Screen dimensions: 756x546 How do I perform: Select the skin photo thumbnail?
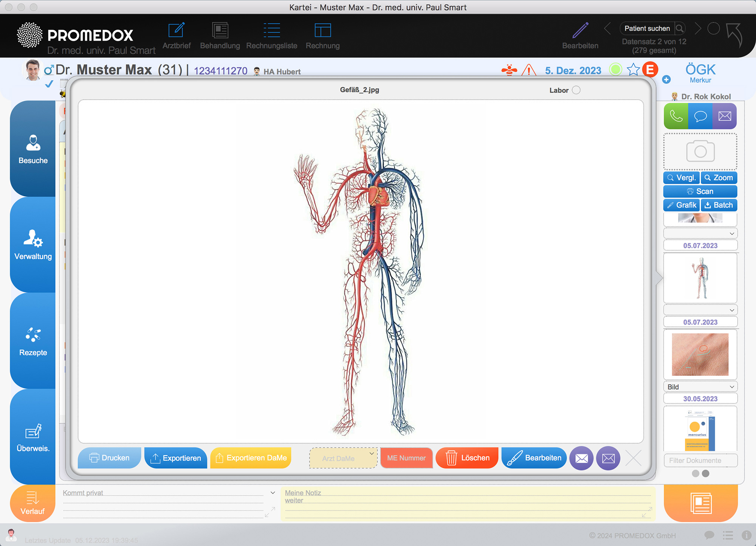[x=700, y=355]
